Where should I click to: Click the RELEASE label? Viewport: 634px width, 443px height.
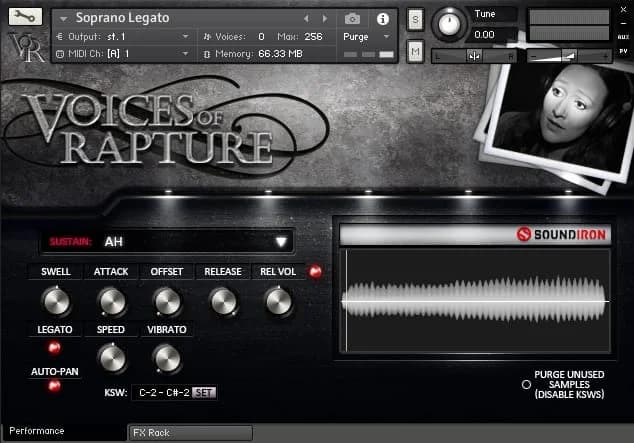coord(223,272)
